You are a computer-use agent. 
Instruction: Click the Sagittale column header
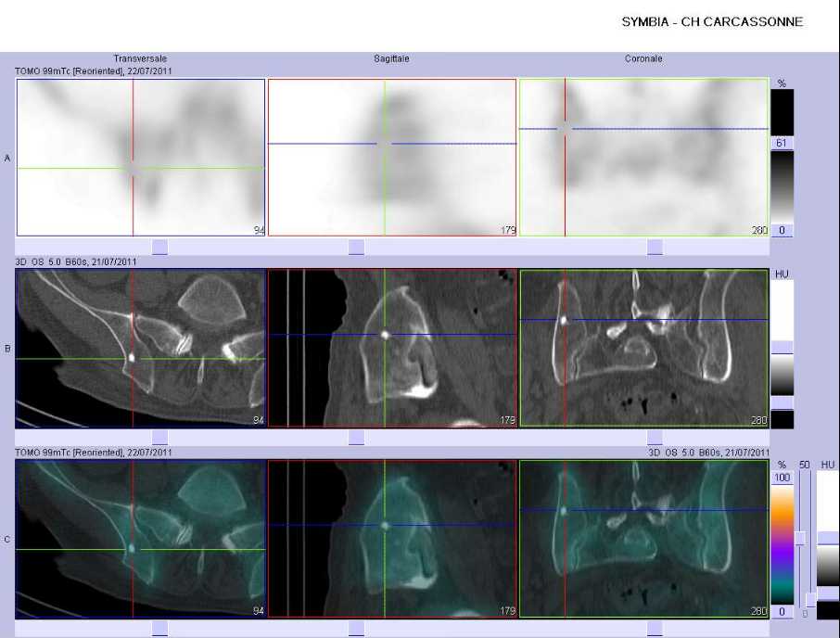pos(391,58)
